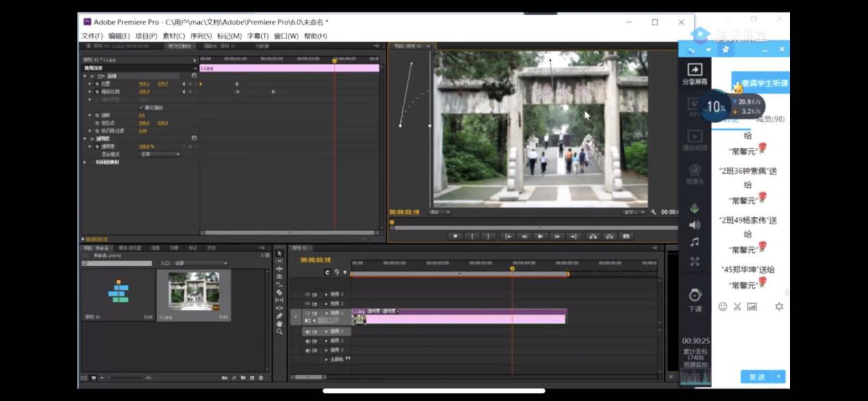The image size is (868, 401).
Task: Open the 序列(S) menu
Action: pos(200,36)
